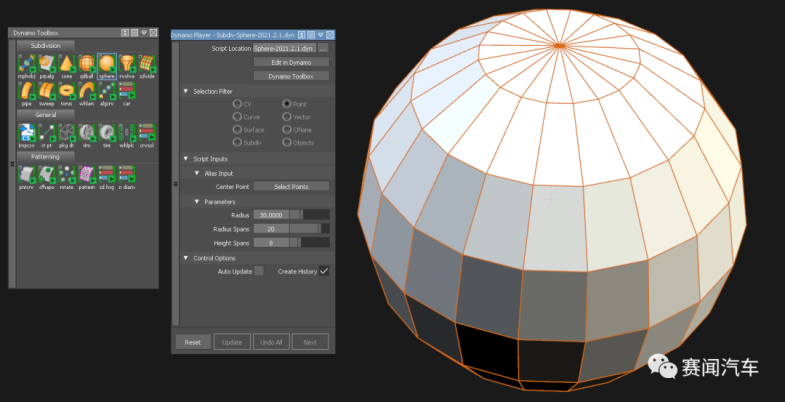Image resolution: width=785 pixels, height=402 pixels.
Task: Switch to the General toolbox tab
Action: [x=45, y=115]
